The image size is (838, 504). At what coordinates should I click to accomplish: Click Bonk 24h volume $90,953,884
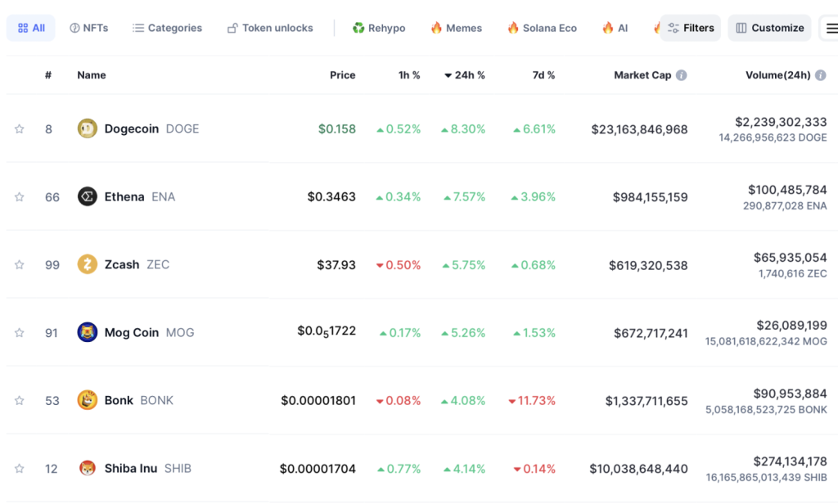[791, 394]
